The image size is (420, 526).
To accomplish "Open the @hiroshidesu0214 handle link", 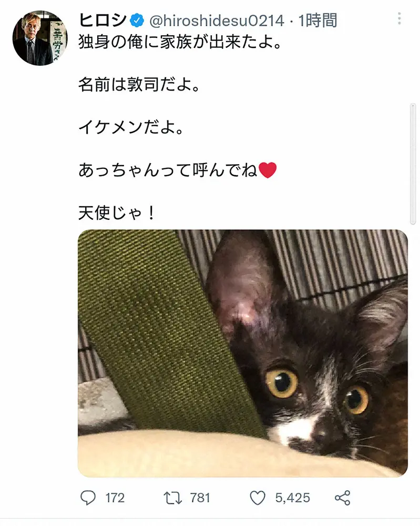I will [217, 21].
